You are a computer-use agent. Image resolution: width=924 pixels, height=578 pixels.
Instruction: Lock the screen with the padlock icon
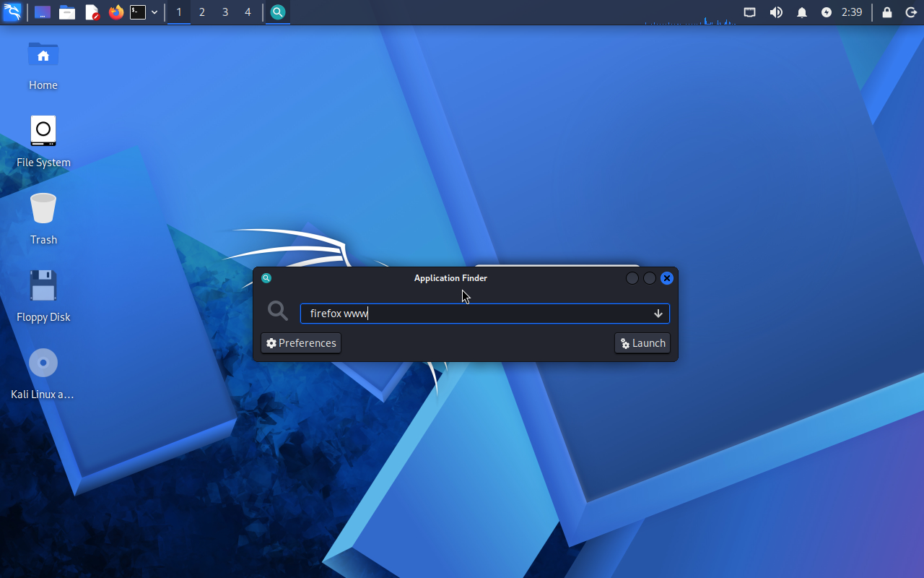coord(887,12)
